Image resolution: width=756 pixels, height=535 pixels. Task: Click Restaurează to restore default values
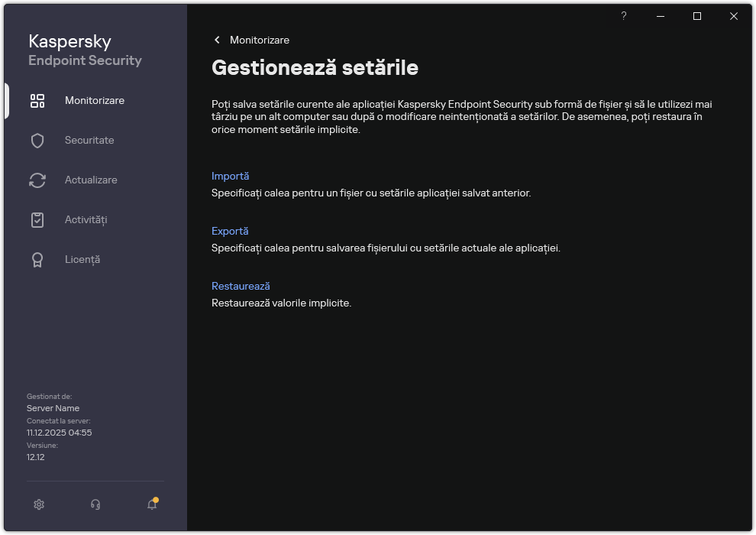click(x=241, y=286)
